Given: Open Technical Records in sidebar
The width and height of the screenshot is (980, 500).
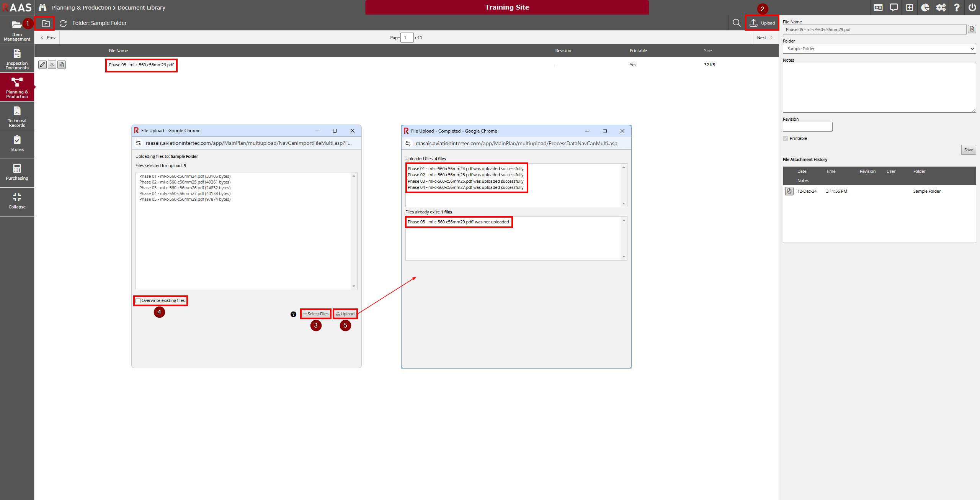Looking at the screenshot, I should pos(17,116).
